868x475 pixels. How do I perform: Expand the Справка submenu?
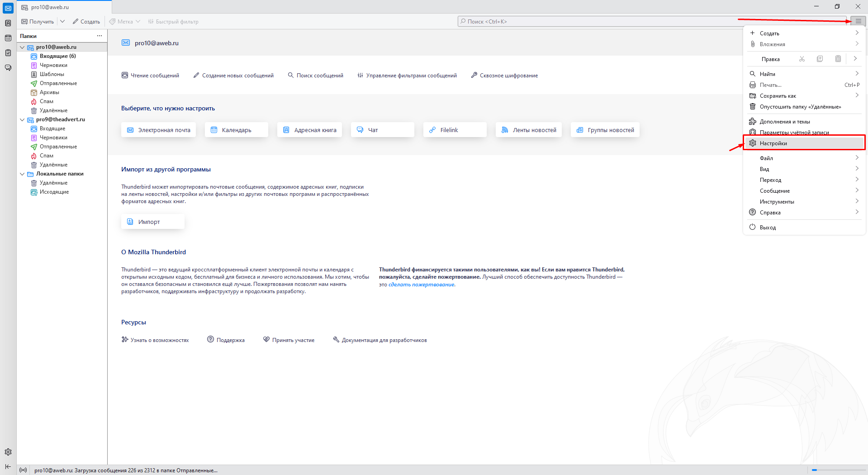pos(804,213)
